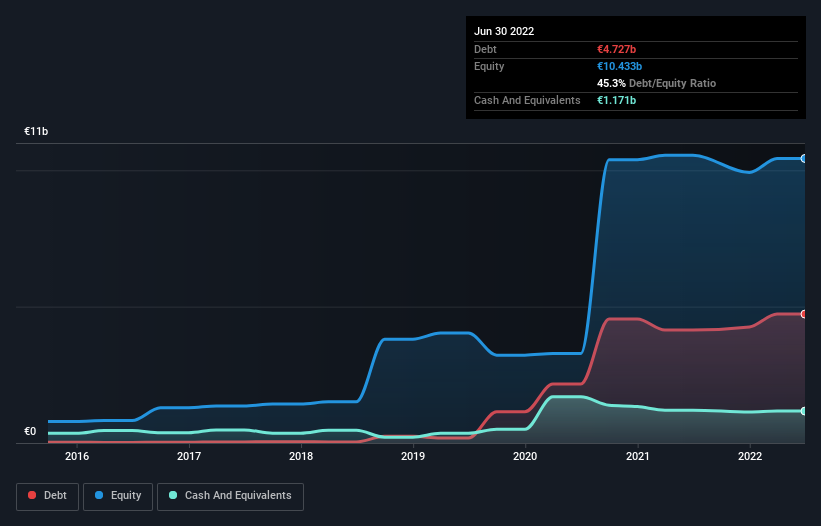This screenshot has height=526, width=821.
Task: Select the 2021 x-axis label
Action: pos(638,456)
